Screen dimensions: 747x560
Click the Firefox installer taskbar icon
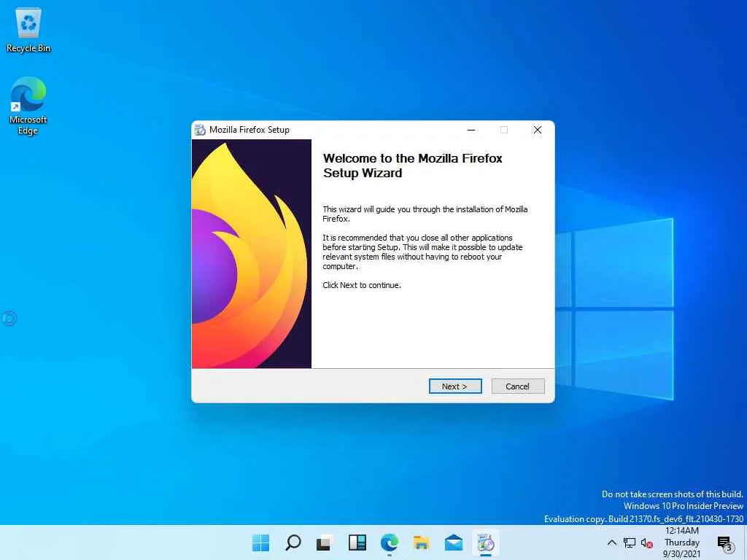point(485,542)
